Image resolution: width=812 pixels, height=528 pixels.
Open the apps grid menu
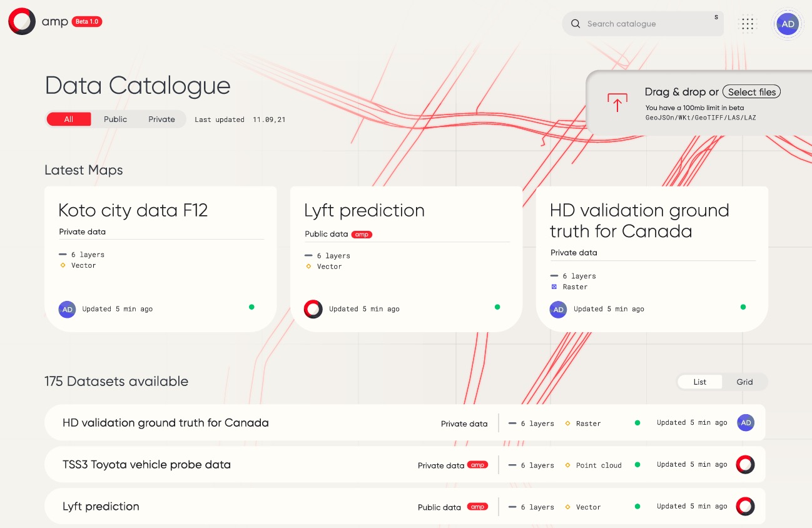click(x=748, y=24)
